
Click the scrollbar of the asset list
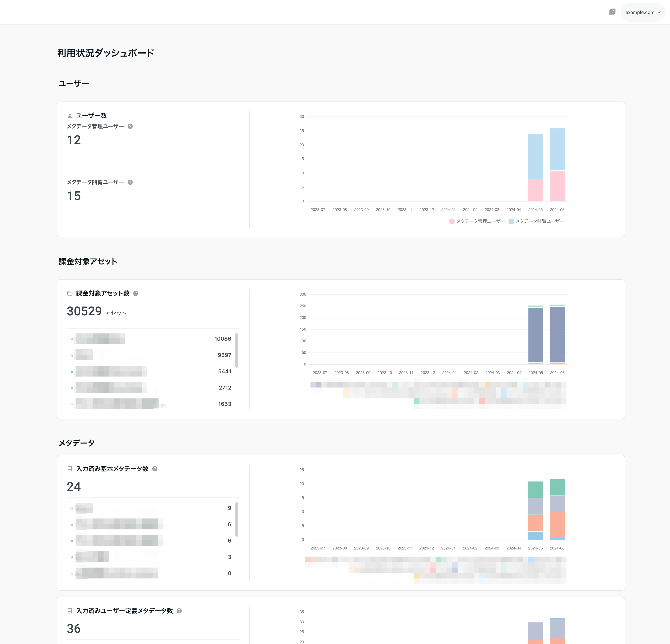[237, 351]
